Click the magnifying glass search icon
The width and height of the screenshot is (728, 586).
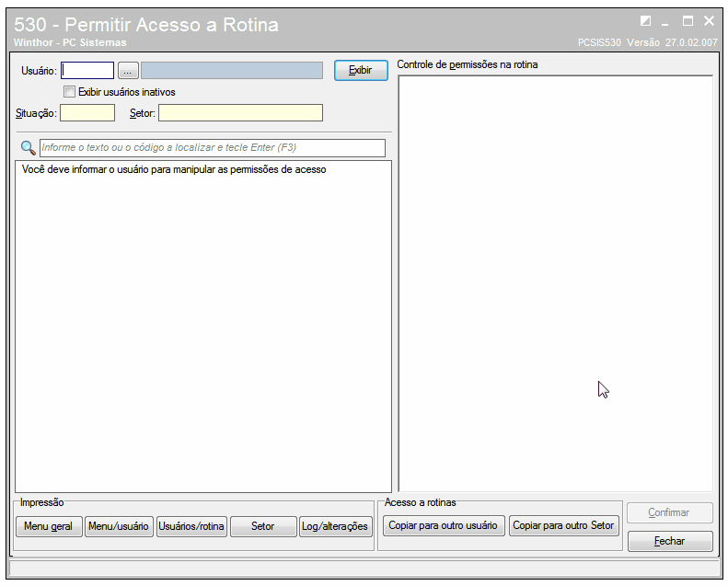(28, 148)
